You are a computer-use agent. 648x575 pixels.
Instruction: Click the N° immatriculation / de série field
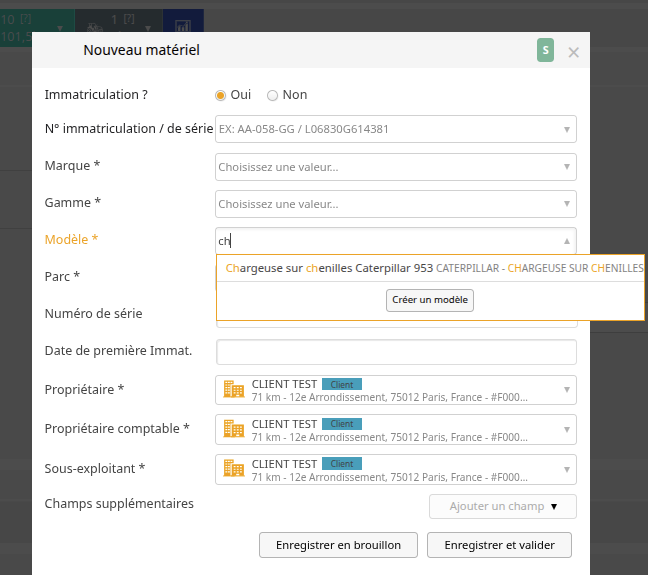point(395,129)
